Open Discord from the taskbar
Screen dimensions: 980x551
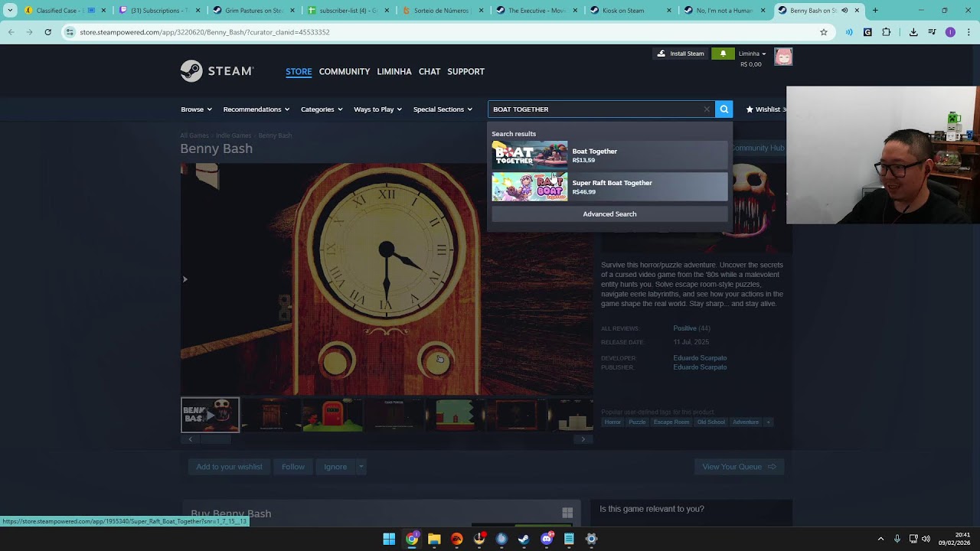(547, 539)
